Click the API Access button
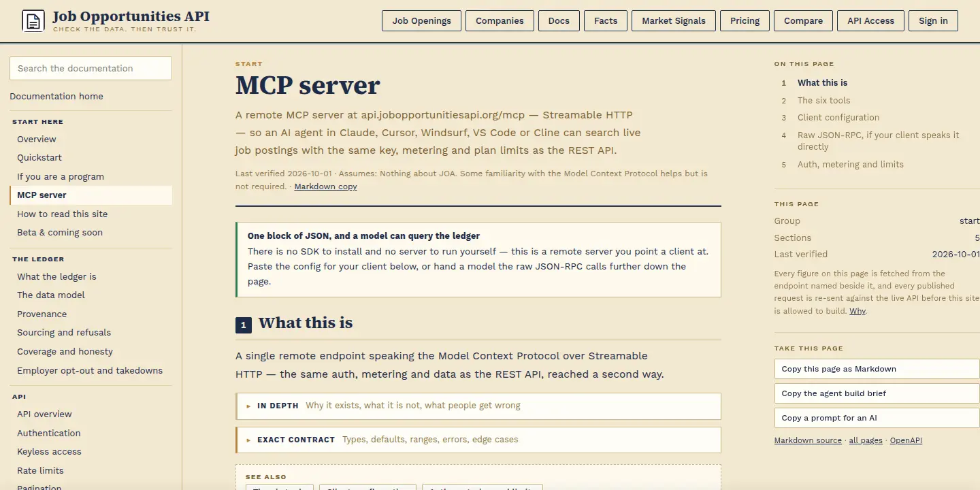980x490 pixels. 870,20
